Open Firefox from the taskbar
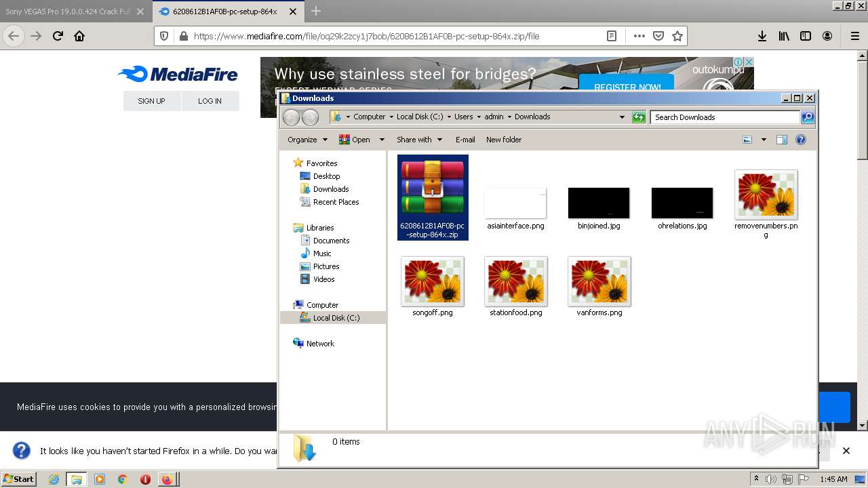The image size is (868, 488). click(167, 479)
